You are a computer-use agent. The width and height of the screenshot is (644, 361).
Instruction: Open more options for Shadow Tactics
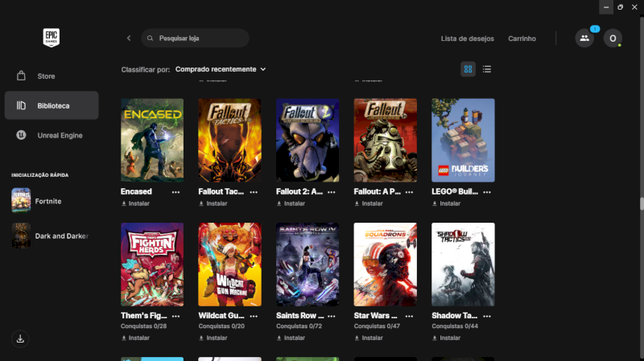click(487, 316)
